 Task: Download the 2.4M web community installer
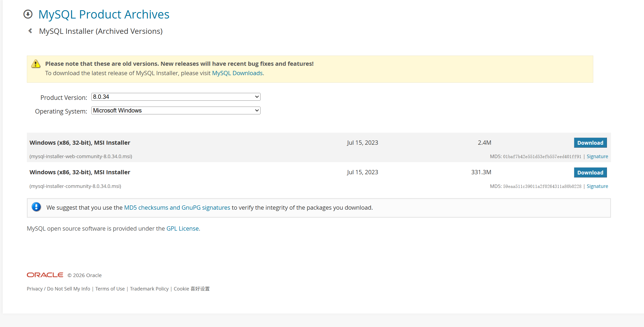coord(590,143)
